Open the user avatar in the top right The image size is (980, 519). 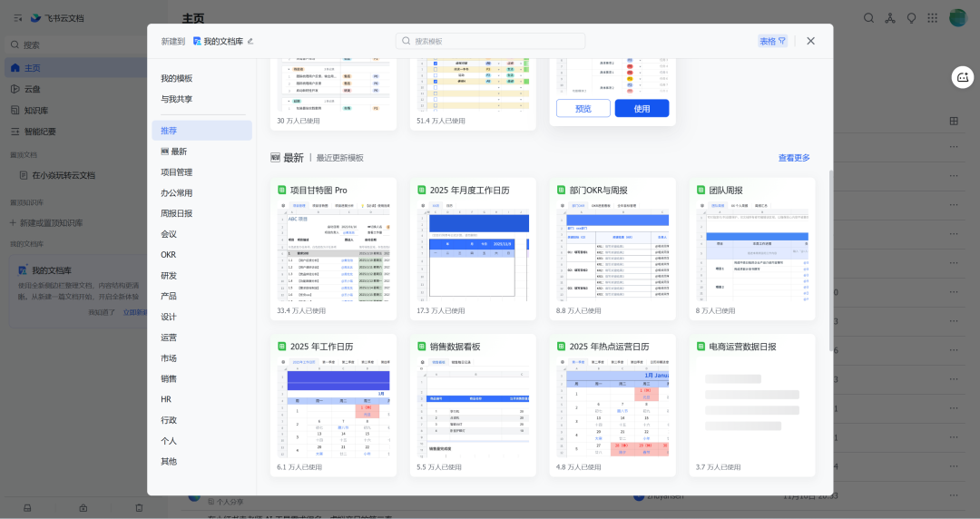pos(958,17)
